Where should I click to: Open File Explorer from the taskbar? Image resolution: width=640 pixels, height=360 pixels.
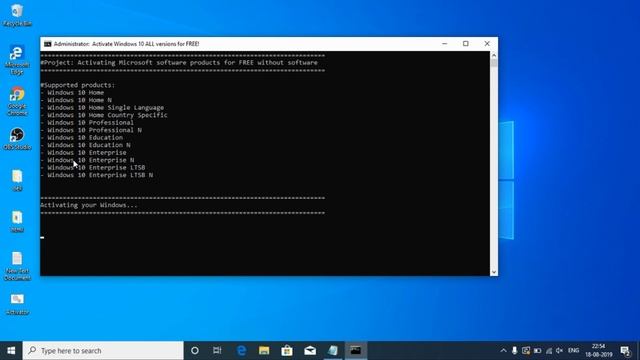[x=264, y=351]
